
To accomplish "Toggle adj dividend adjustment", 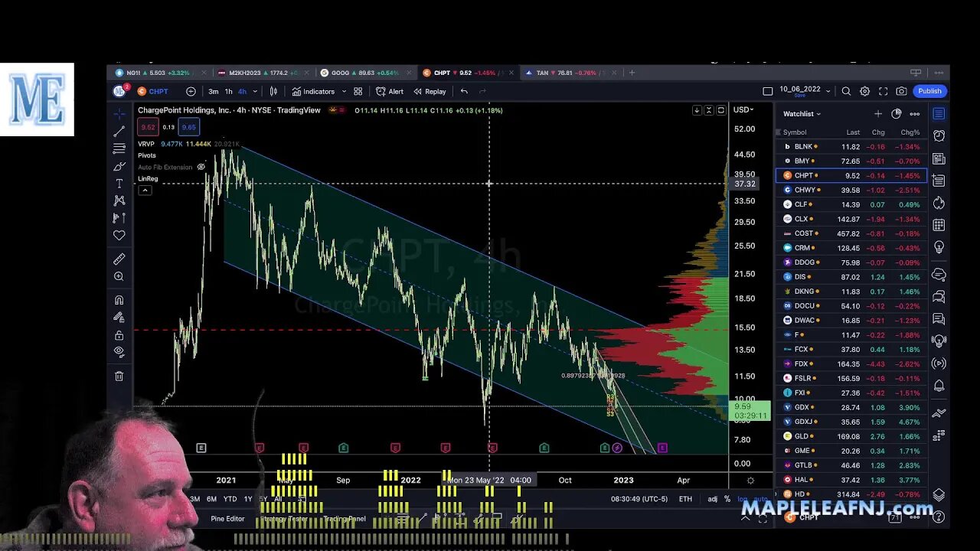I will (712, 499).
